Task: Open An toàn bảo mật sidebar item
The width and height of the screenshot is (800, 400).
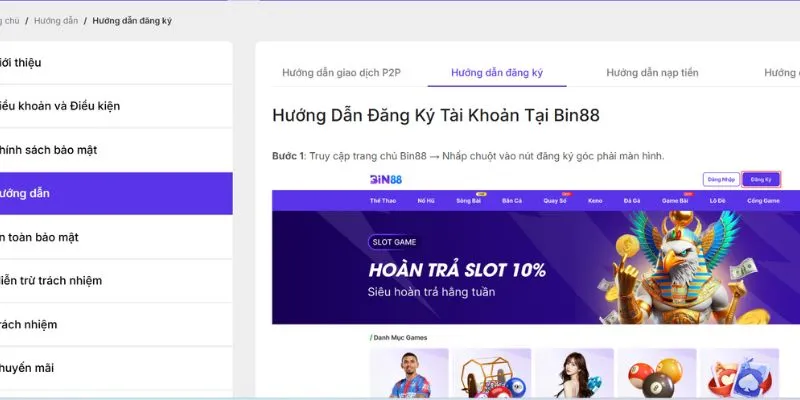Action: (116, 237)
